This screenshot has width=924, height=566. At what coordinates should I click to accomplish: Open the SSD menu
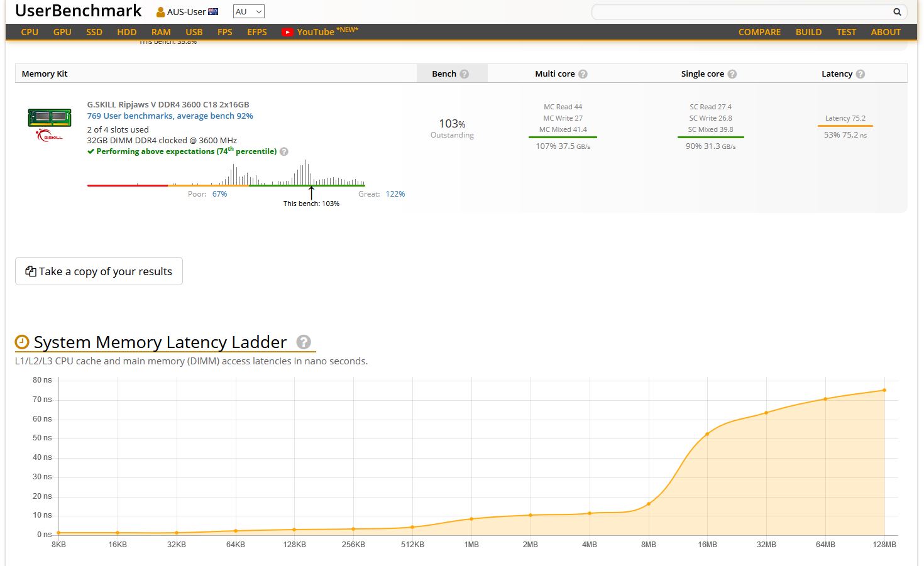(x=94, y=32)
